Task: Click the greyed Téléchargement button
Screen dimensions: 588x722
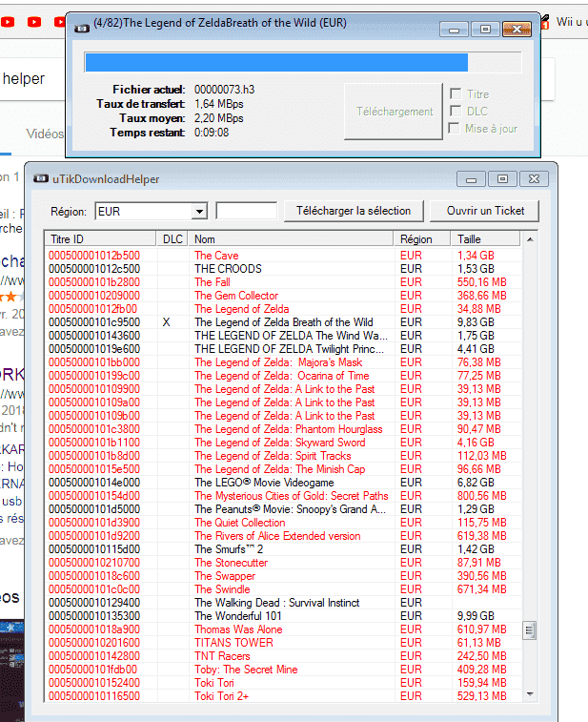Action: [x=394, y=112]
